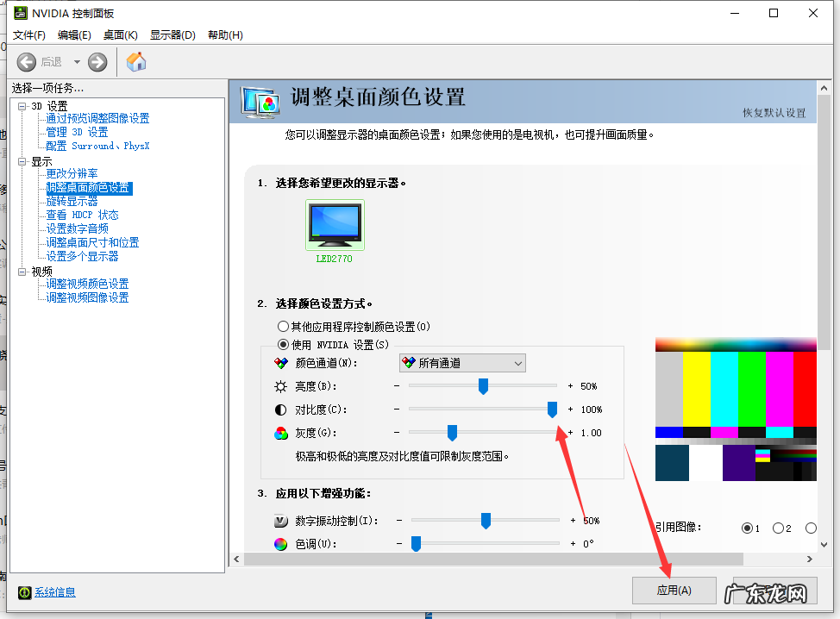This screenshot has width=840, height=619.
Task: Click the digital vibrance V icon beside 数字振动控制
Action: coord(280,520)
